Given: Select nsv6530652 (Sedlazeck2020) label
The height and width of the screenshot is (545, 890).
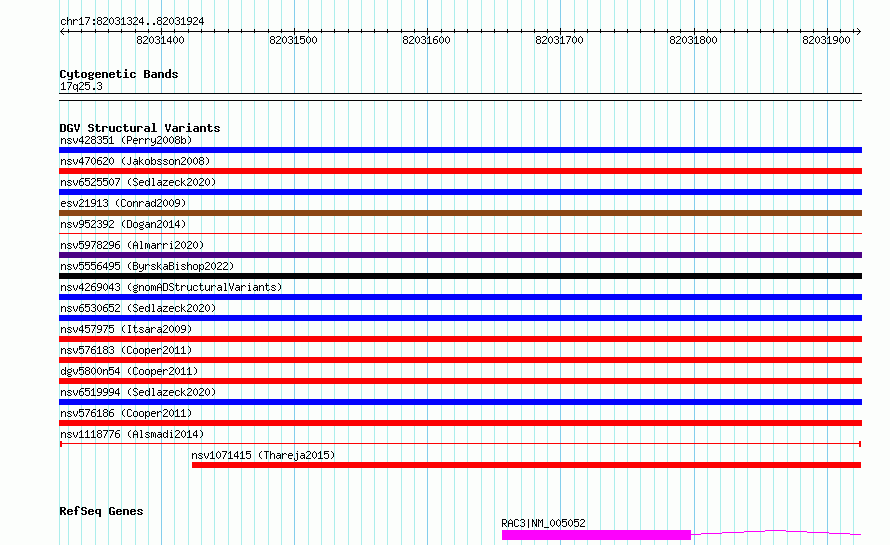Looking at the screenshot, I should pyautogui.click(x=138, y=308).
